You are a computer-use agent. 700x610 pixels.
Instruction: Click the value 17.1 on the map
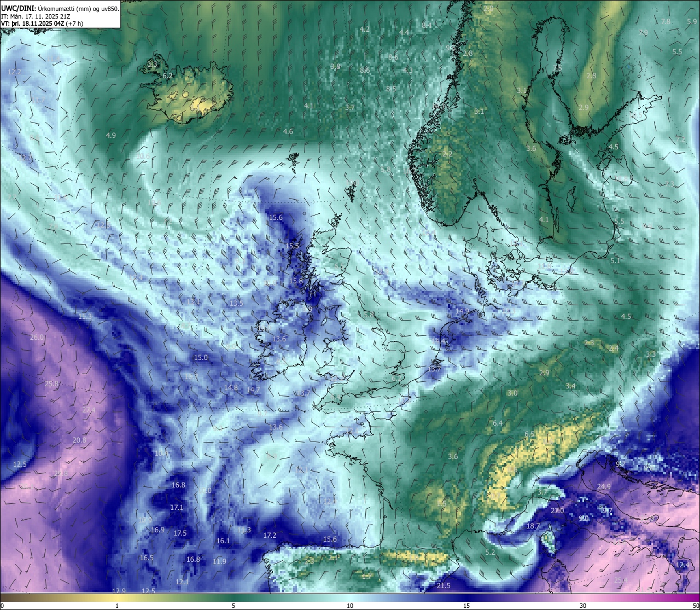177,508
